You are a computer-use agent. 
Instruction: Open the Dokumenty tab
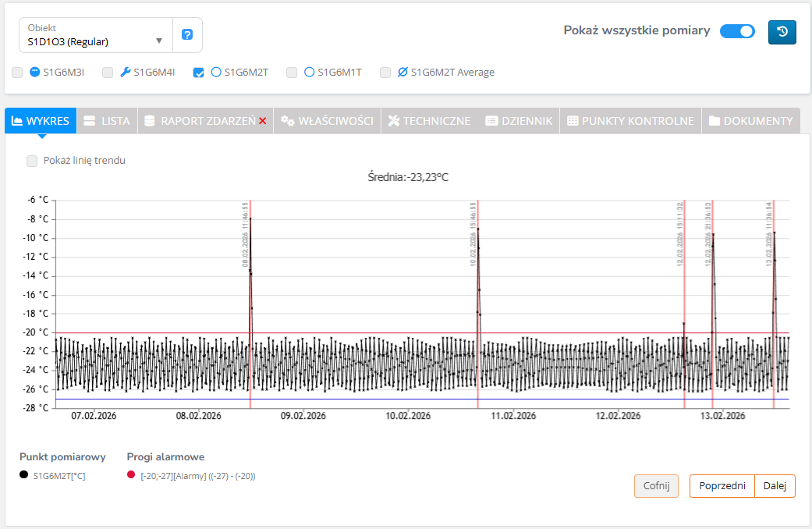(x=750, y=121)
